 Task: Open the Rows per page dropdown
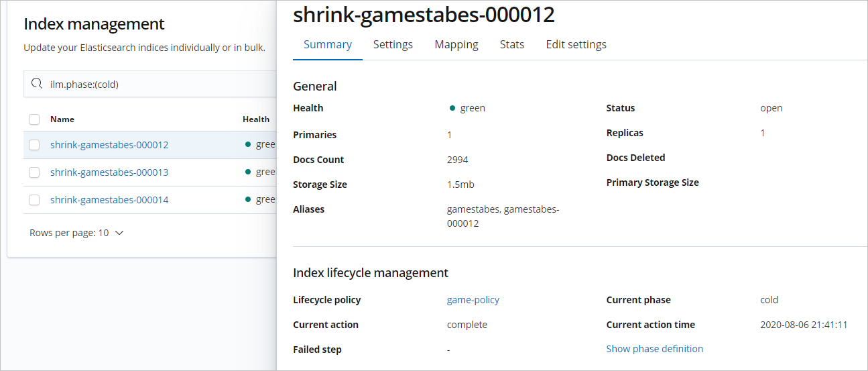pos(77,233)
